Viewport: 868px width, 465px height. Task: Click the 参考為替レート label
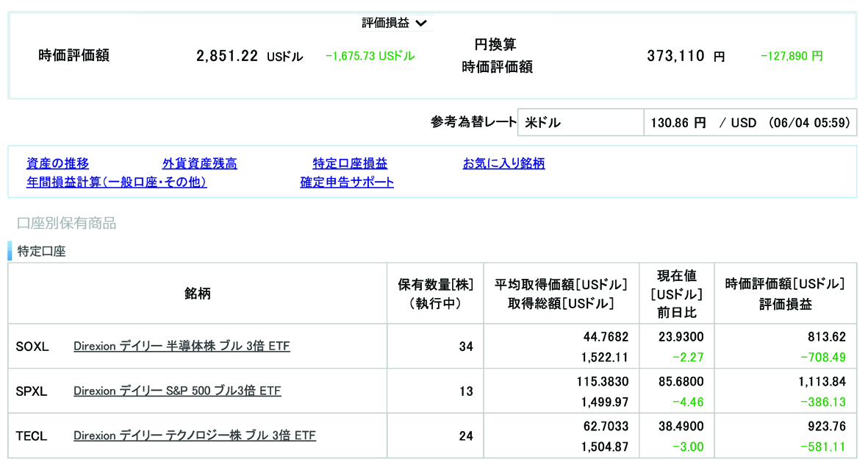click(473, 122)
